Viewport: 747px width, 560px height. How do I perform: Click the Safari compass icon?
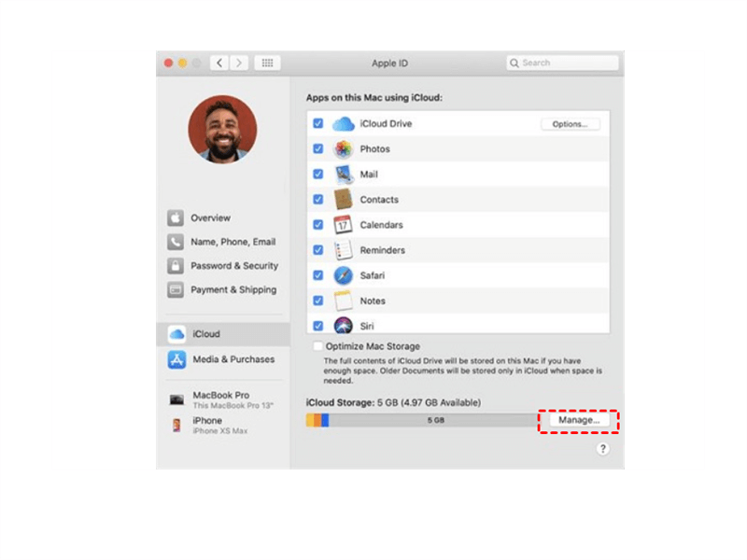pos(343,275)
